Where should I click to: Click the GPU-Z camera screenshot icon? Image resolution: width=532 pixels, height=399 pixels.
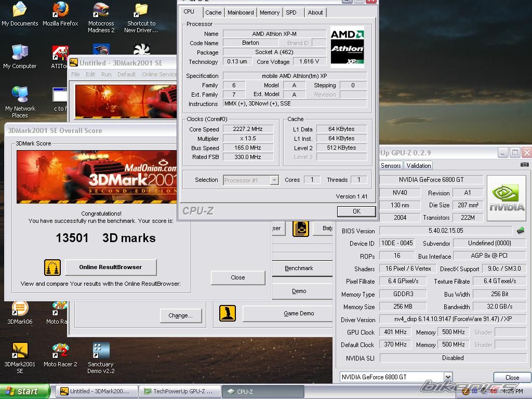pyautogui.click(x=524, y=165)
